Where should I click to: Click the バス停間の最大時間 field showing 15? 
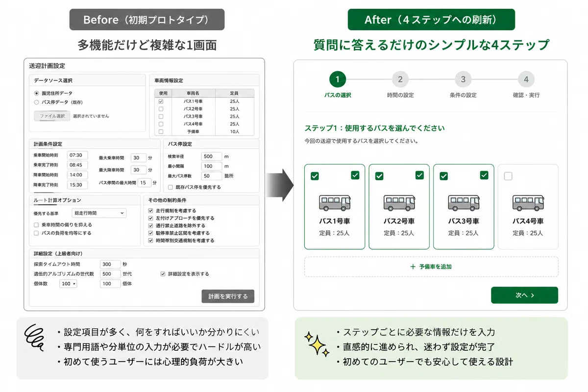tap(144, 183)
